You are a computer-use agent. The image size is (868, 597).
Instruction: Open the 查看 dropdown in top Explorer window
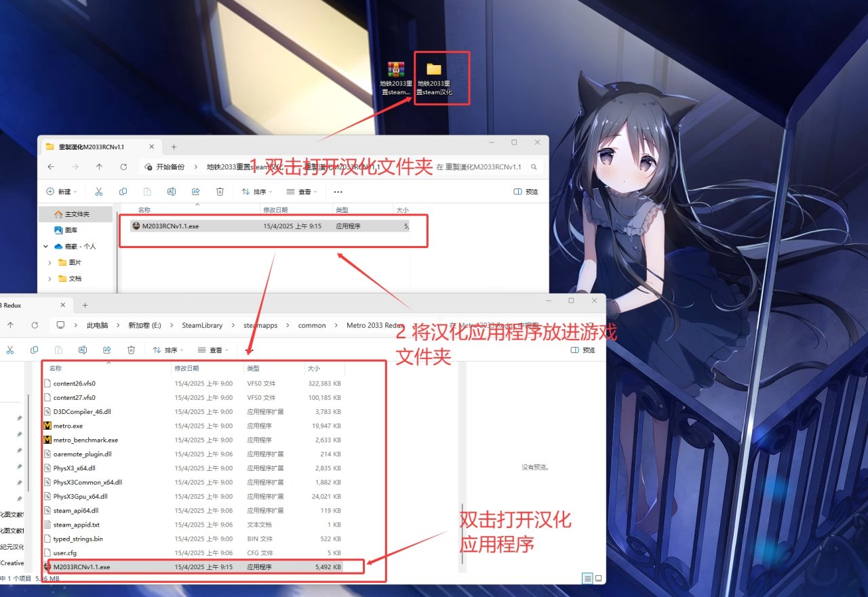coord(302,192)
